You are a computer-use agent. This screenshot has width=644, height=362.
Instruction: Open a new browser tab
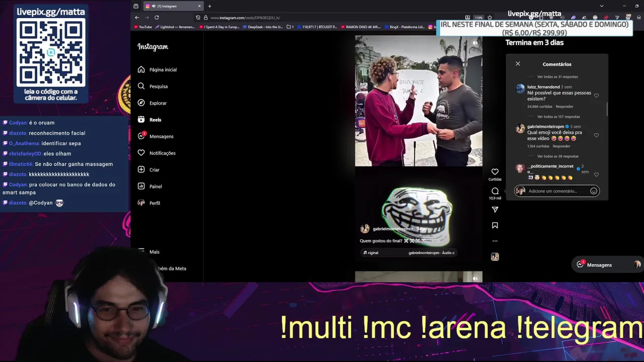pos(210,6)
